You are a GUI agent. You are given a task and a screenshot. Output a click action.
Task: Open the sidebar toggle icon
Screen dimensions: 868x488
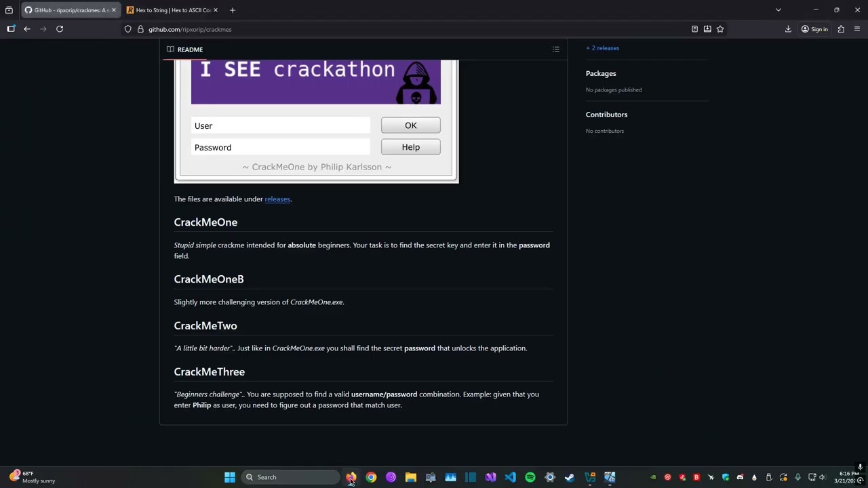[11, 29]
